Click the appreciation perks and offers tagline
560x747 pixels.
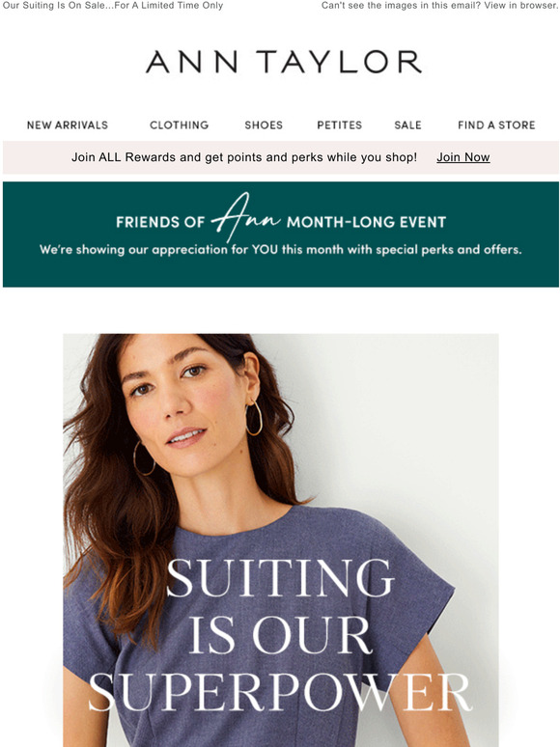click(281, 250)
